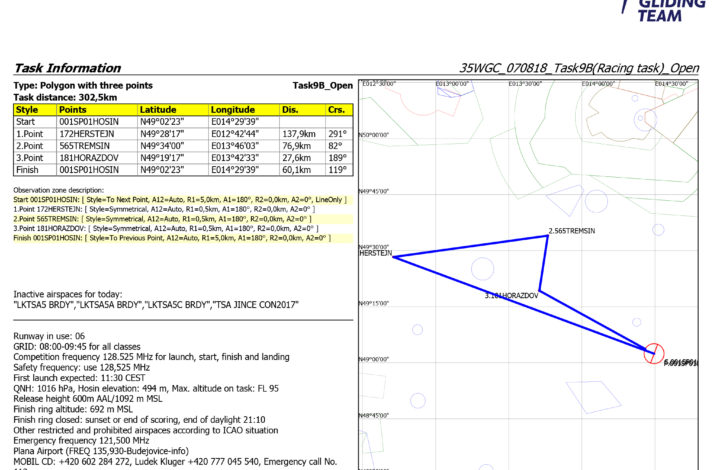Click the red finish circle on the map
The width and height of the screenshot is (720, 470).
point(653,351)
